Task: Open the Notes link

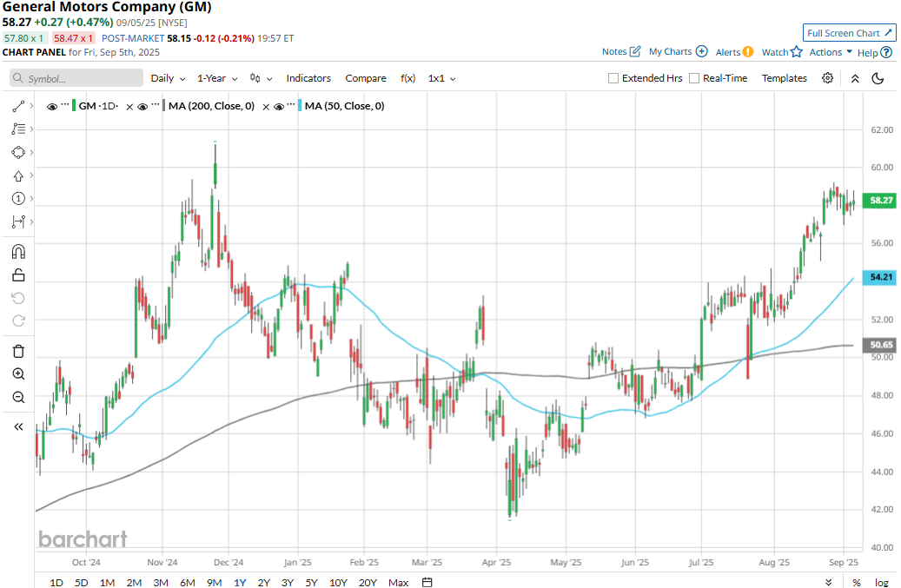Action: coord(614,52)
